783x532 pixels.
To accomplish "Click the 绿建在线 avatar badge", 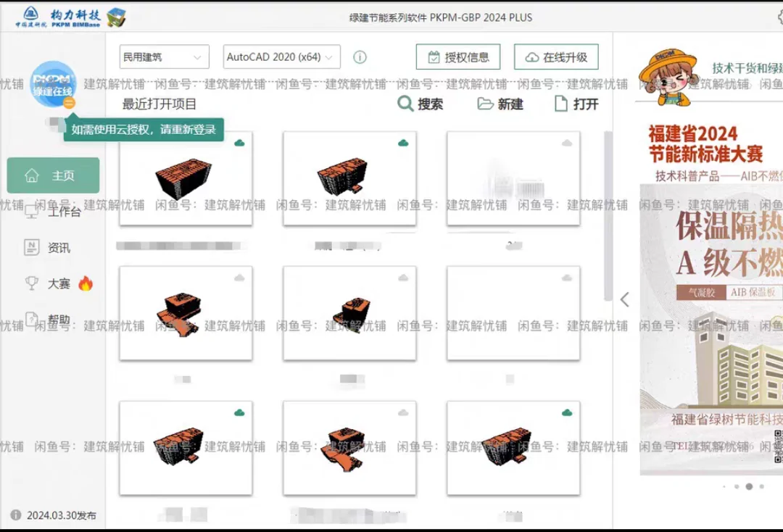I will click(x=52, y=86).
